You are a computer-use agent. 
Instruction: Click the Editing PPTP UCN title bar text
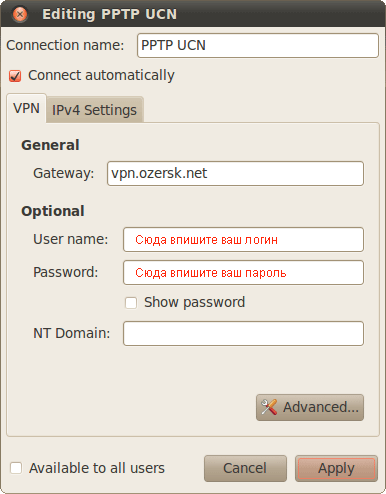109,14
